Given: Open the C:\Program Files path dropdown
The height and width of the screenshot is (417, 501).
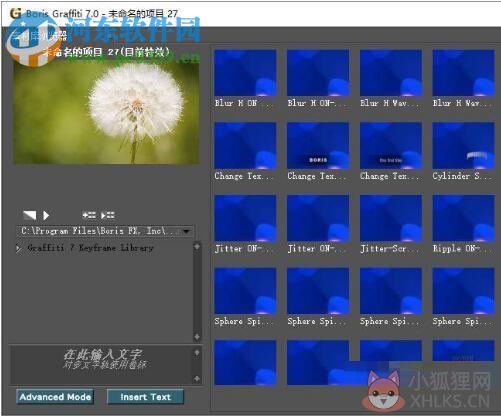Looking at the screenshot, I should point(186,231).
